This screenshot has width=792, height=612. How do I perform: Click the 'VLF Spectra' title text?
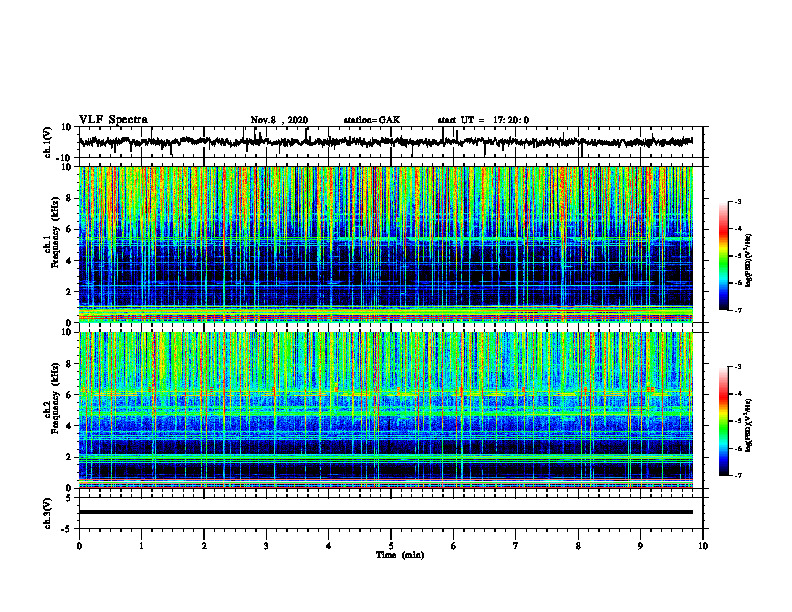(x=113, y=120)
